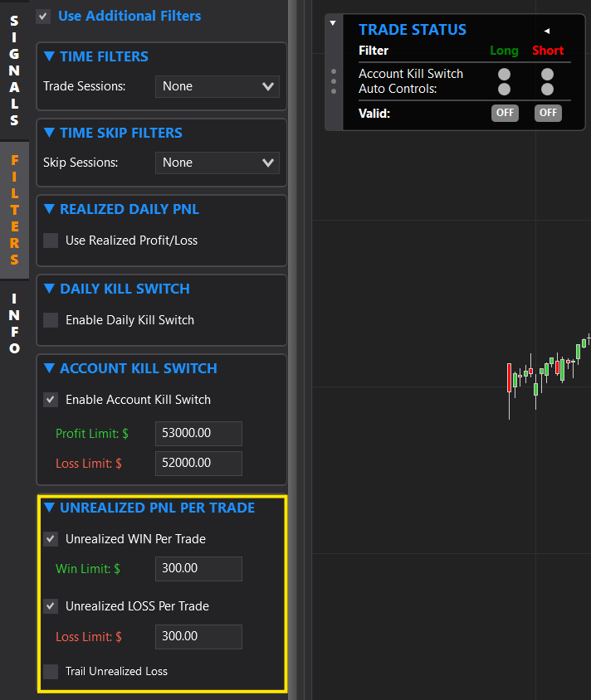
Task: Toggle the Short Valid OFF button
Action: [548, 113]
